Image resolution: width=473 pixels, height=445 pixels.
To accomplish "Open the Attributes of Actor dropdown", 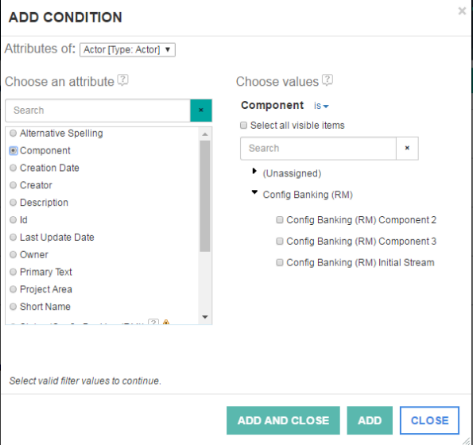I will (127, 50).
